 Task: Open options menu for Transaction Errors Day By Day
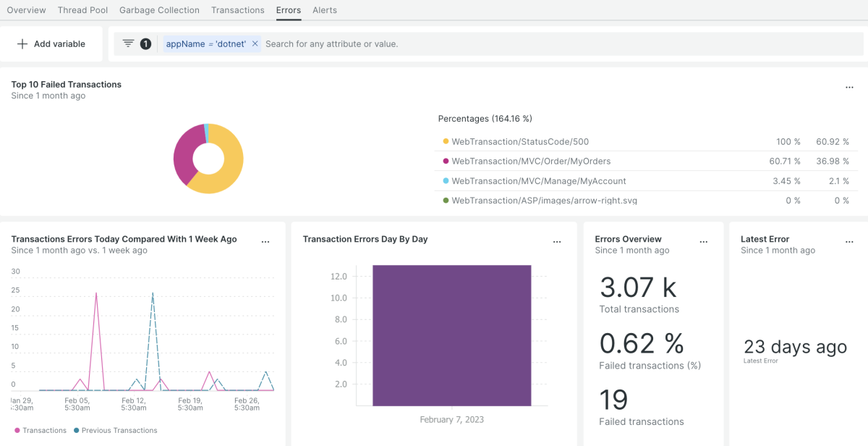pos(557,242)
